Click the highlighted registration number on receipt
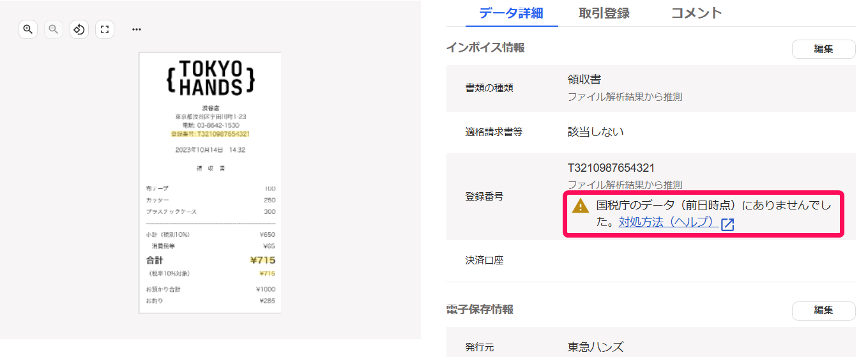Image resolution: width=868 pixels, height=357 pixels. coord(210,134)
